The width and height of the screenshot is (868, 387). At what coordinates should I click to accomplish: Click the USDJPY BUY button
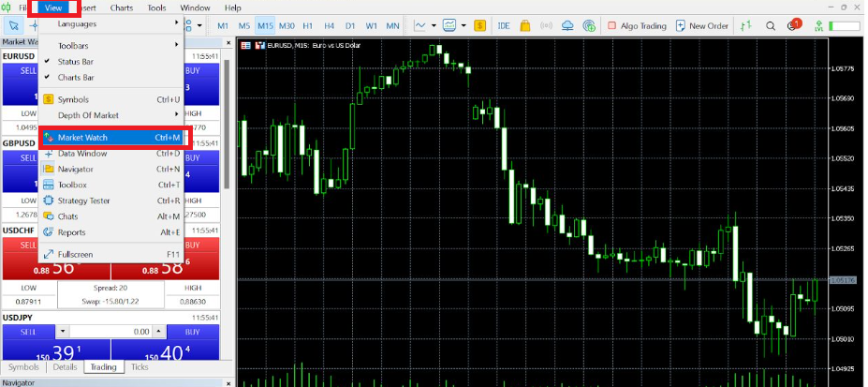(193, 332)
